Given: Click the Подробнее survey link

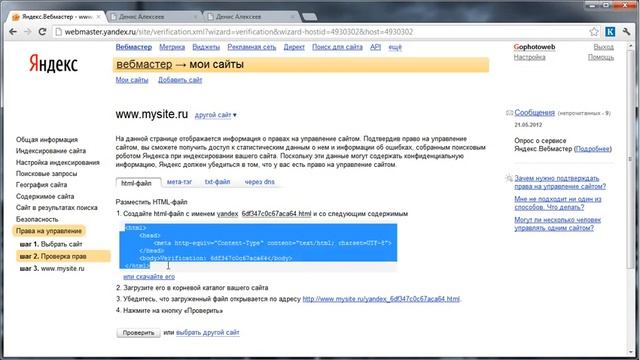Looking at the screenshot, I should pos(593,149).
